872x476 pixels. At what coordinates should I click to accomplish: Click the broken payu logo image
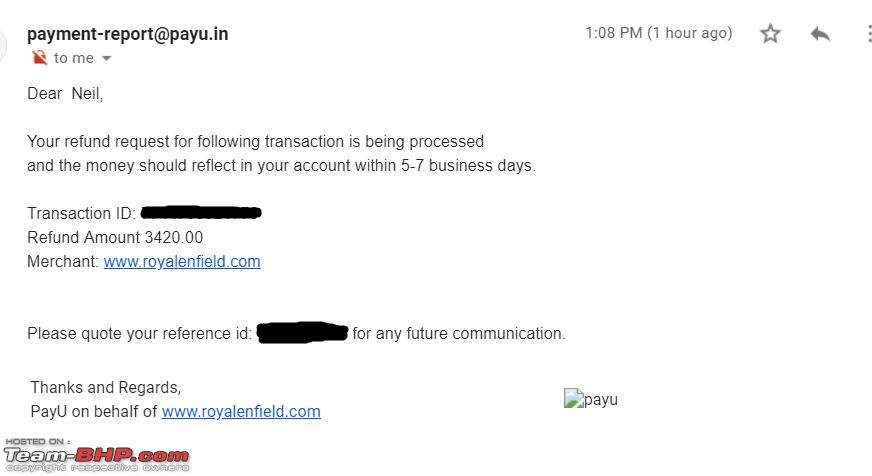[x=591, y=399]
